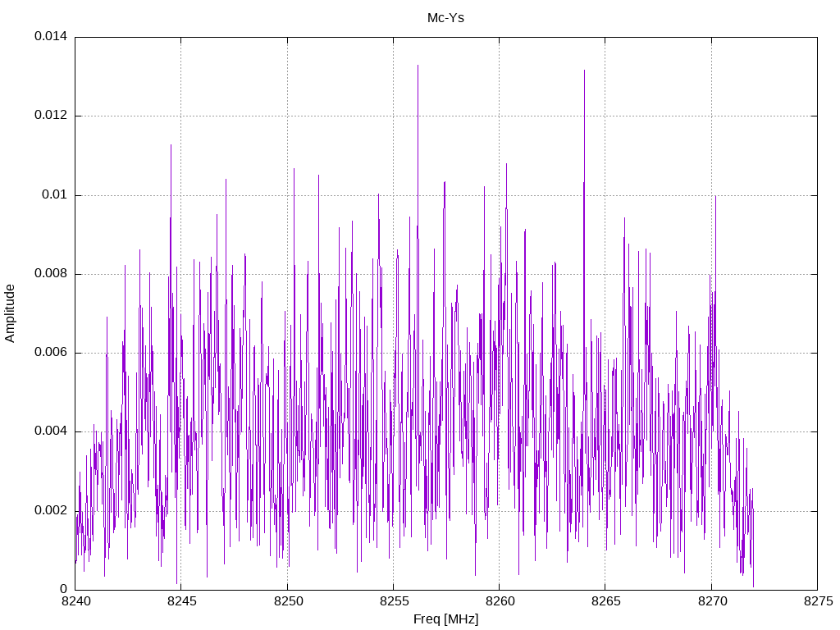Viewport: 840px width, 630px height.
Task: Click the spectrum peak near 8244.5 MHz
Action: tap(171, 146)
